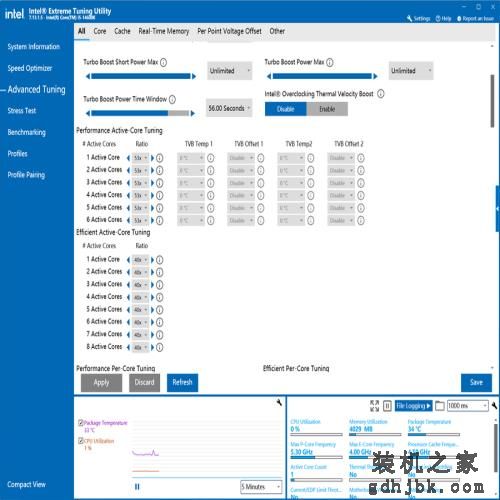Increase efficient 4 Active Cores ratio with right arrow

pos(152,297)
